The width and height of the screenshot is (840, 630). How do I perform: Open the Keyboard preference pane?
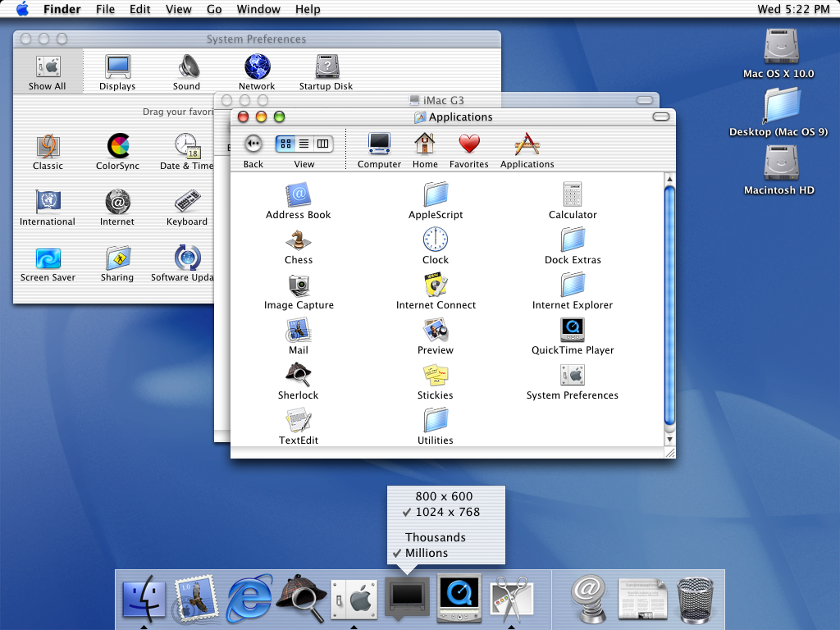187,202
